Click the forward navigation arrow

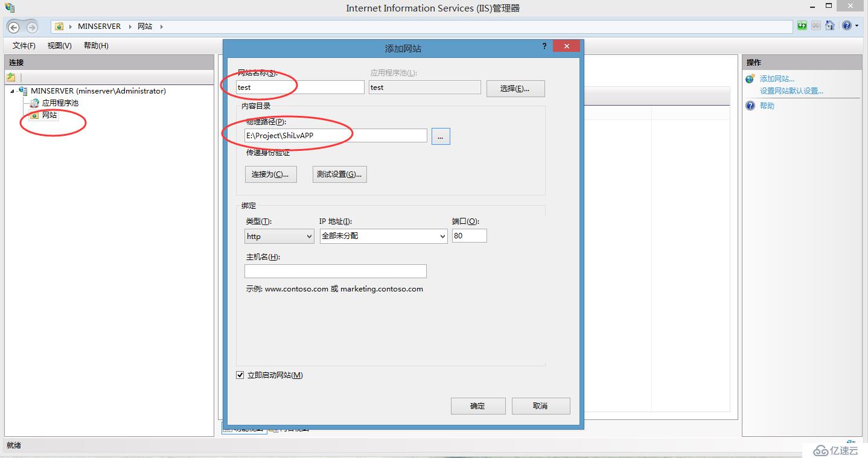32,27
